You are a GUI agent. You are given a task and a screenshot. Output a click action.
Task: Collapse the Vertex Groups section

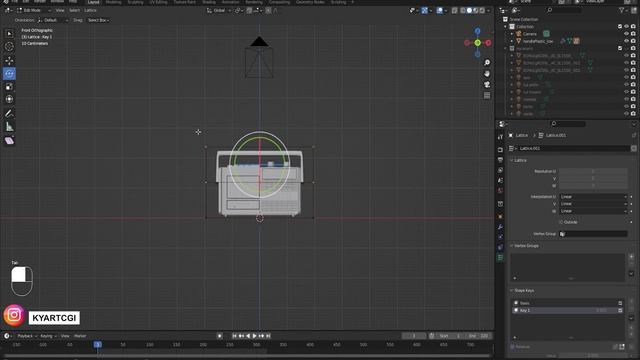click(524, 246)
